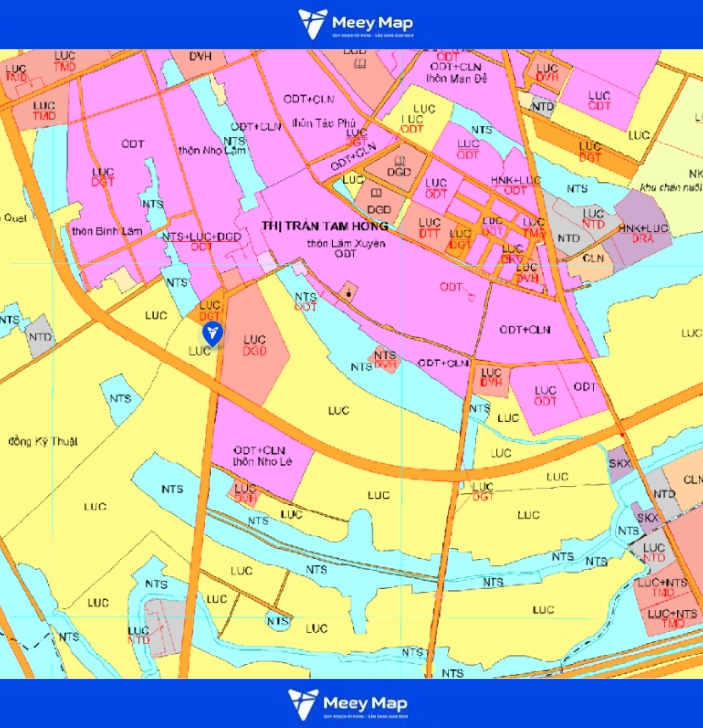Click the 'HNK+LUC ODT' label
Viewport: 703px width, 728px height.
515,185
